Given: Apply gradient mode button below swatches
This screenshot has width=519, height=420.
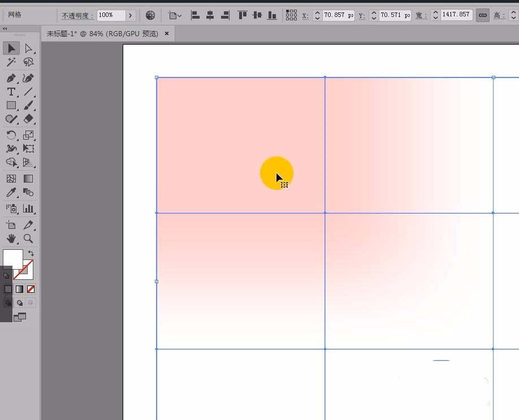Looking at the screenshot, I should (20, 289).
